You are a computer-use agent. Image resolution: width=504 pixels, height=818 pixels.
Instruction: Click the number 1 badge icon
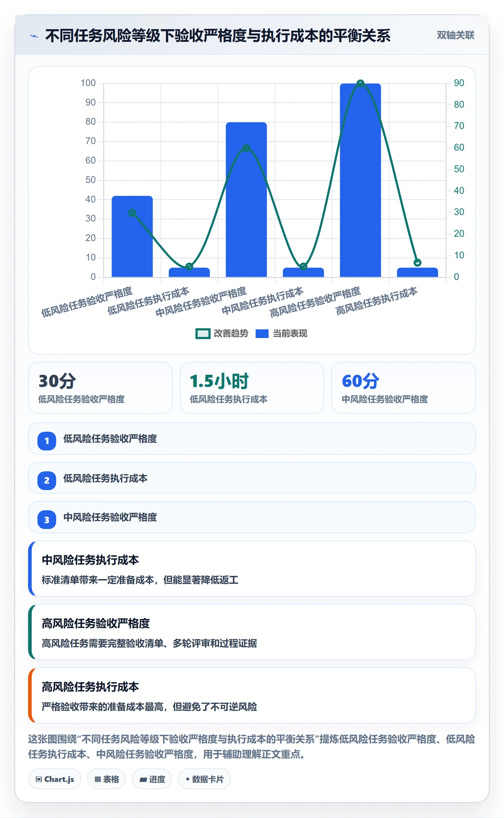pyautogui.click(x=47, y=441)
